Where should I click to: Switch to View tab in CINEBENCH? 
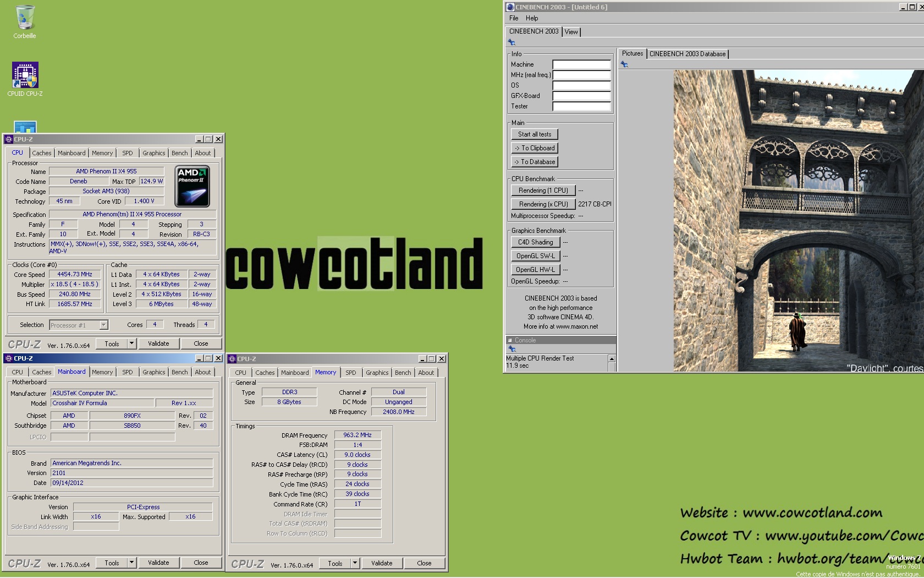coord(571,32)
